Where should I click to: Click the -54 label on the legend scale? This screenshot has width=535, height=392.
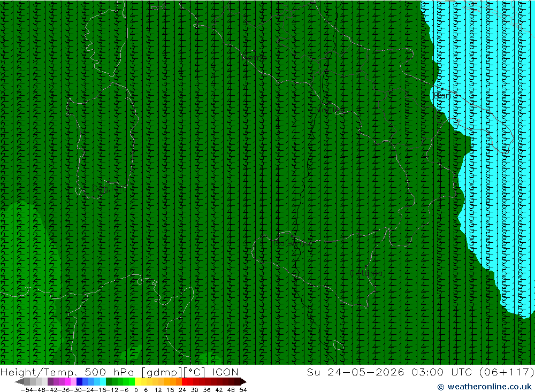(26, 390)
